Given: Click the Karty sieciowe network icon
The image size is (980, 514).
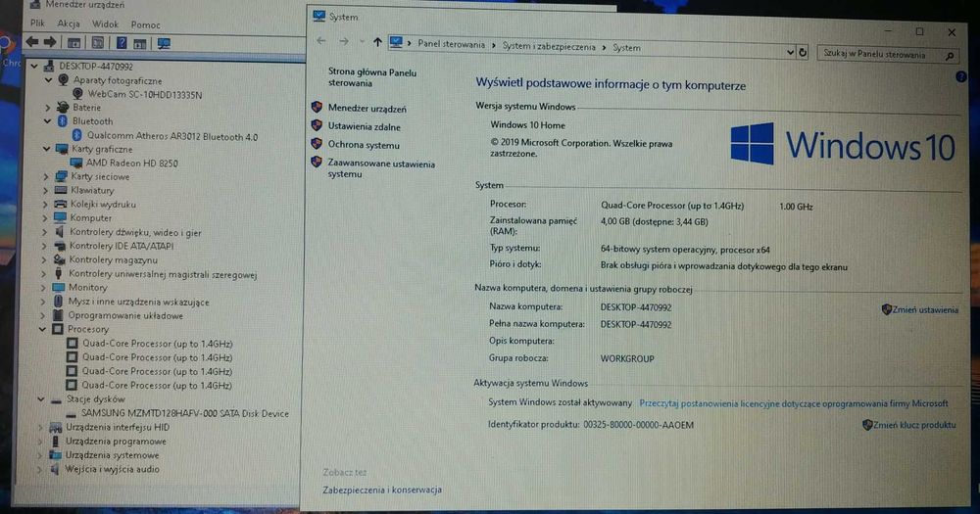Looking at the screenshot, I should 61,177.
